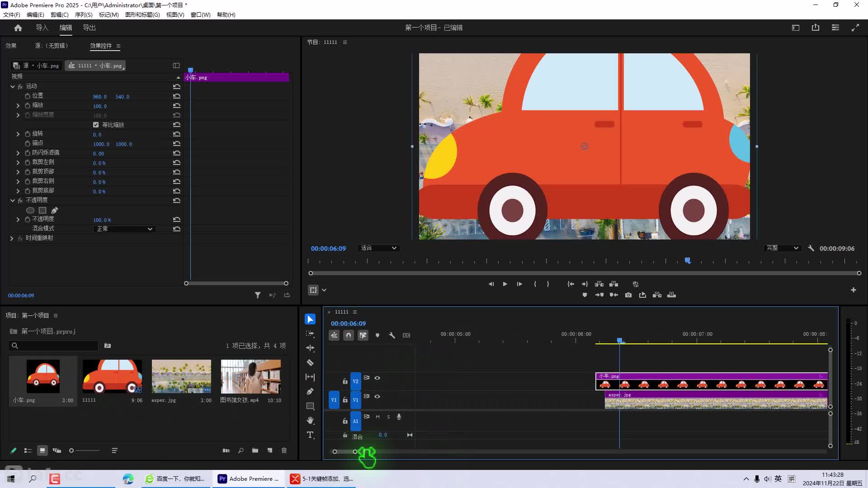Switch to 源:(无剪辑) tab
The height and width of the screenshot is (488, 868).
point(52,46)
